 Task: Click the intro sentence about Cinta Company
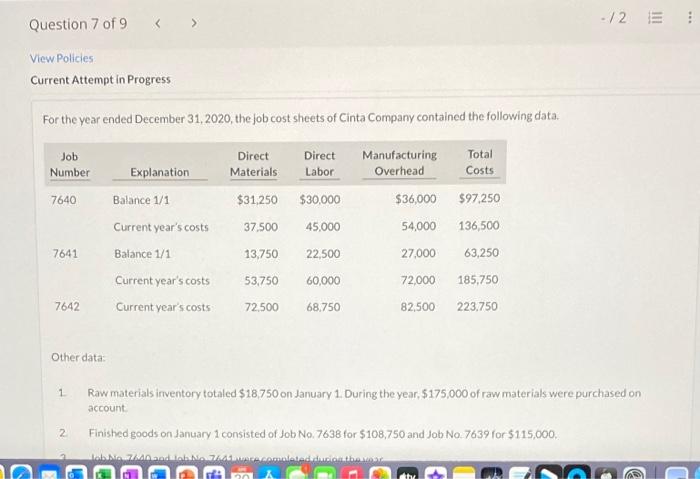pos(300,118)
